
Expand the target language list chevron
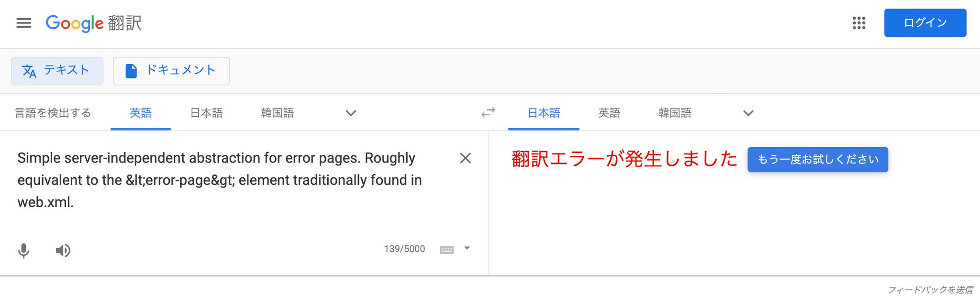click(x=748, y=113)
